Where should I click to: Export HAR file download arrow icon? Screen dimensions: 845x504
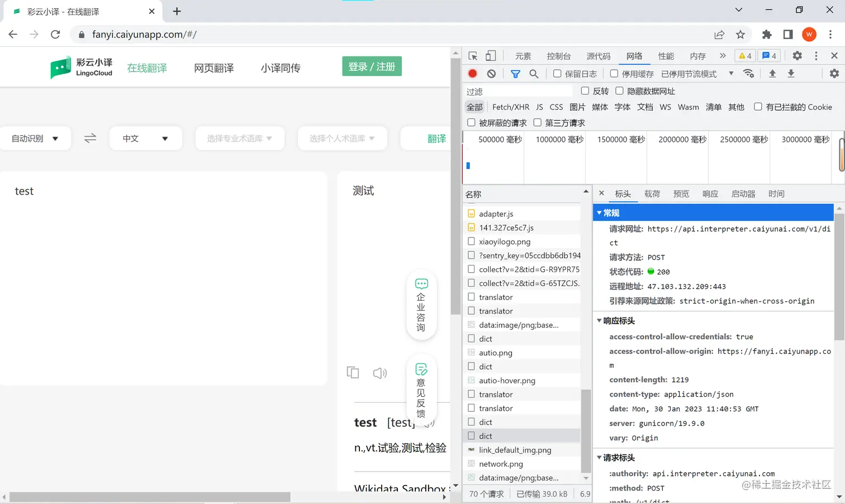pyautogui.click(x=791, y=74)
